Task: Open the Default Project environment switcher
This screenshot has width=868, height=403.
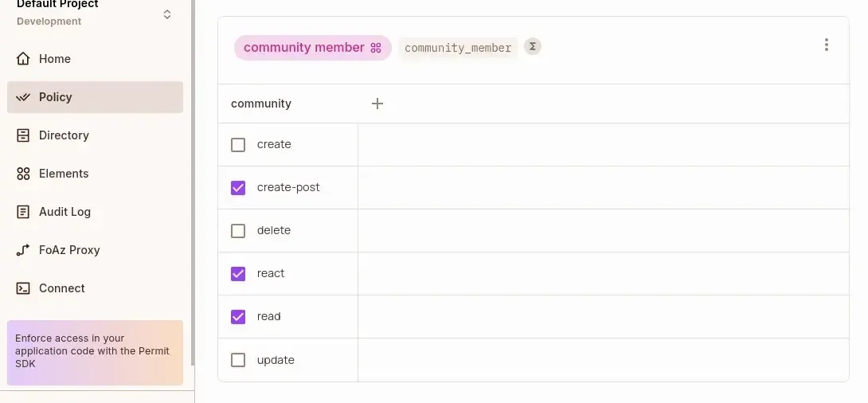Action: [x=166, y=14]
